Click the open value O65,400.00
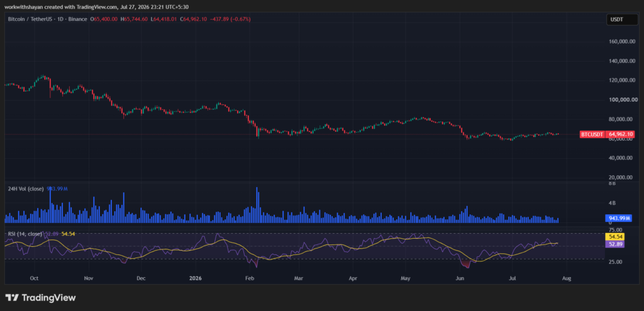 [x=104, y=19]
